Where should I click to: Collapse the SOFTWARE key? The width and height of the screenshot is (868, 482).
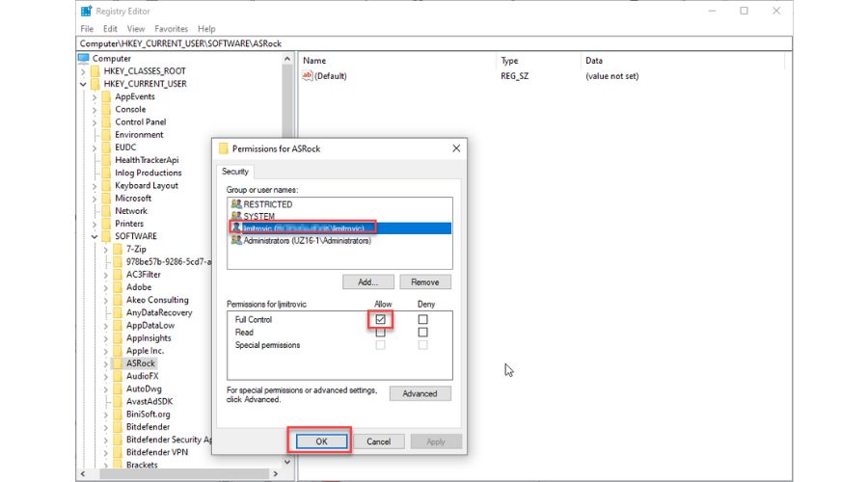[95, 237]
